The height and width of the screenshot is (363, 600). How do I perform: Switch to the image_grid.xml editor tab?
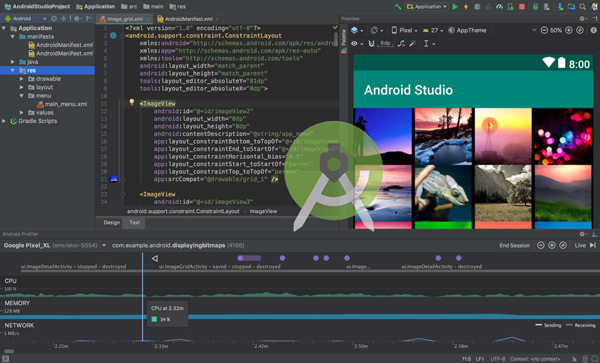click(124, 19)
